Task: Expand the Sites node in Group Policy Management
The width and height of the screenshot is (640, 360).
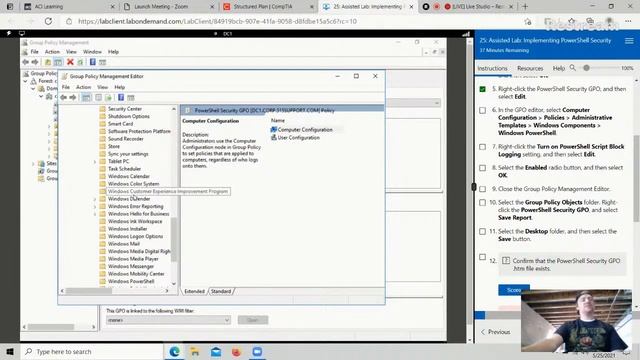Action: [x=33, y=164]
